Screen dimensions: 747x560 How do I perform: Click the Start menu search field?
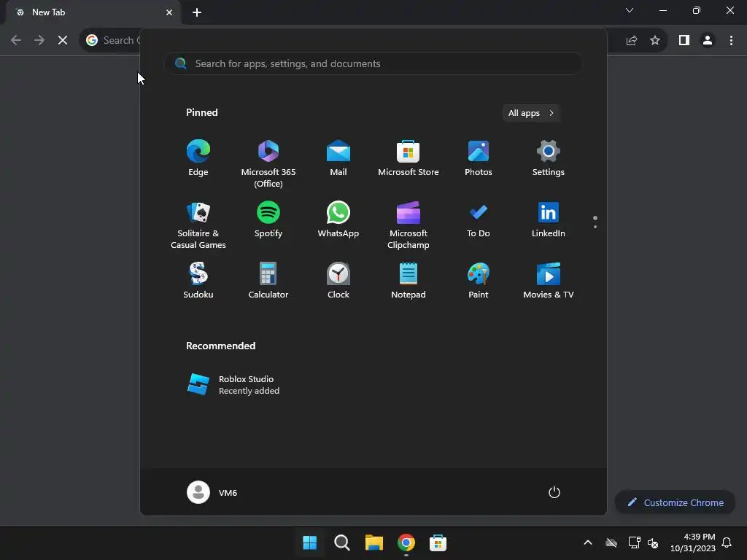coord(373,64)
